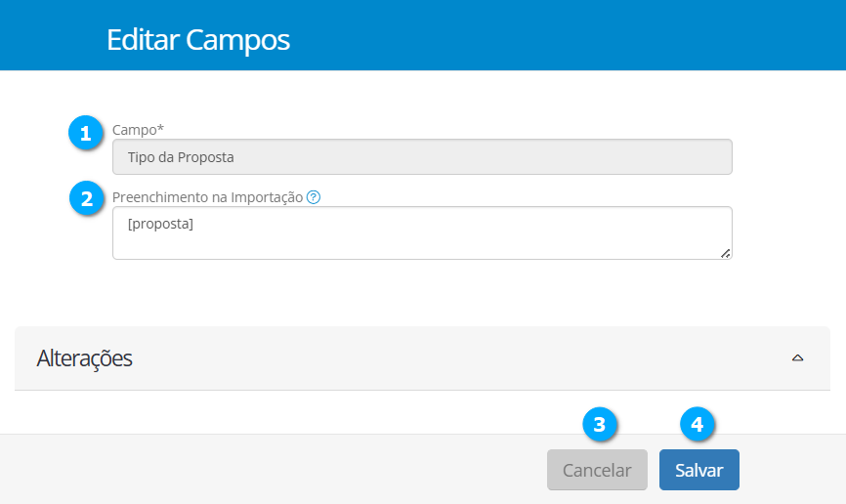Collapse the Alterações section with the chevron

point(797,358)
